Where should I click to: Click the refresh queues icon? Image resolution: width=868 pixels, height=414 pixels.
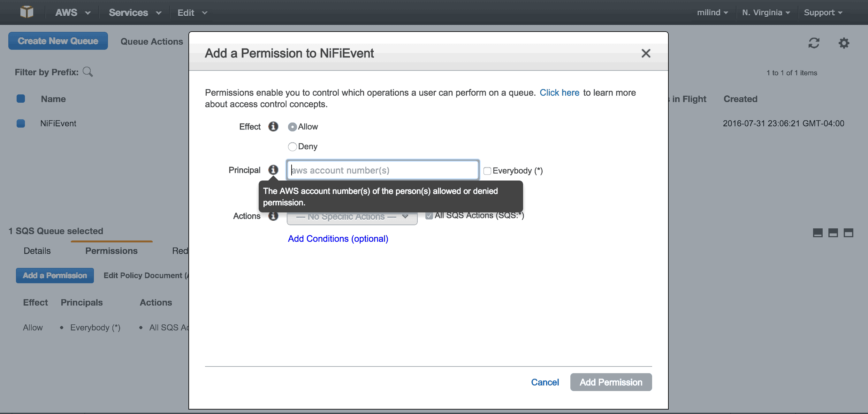[814, 43]
